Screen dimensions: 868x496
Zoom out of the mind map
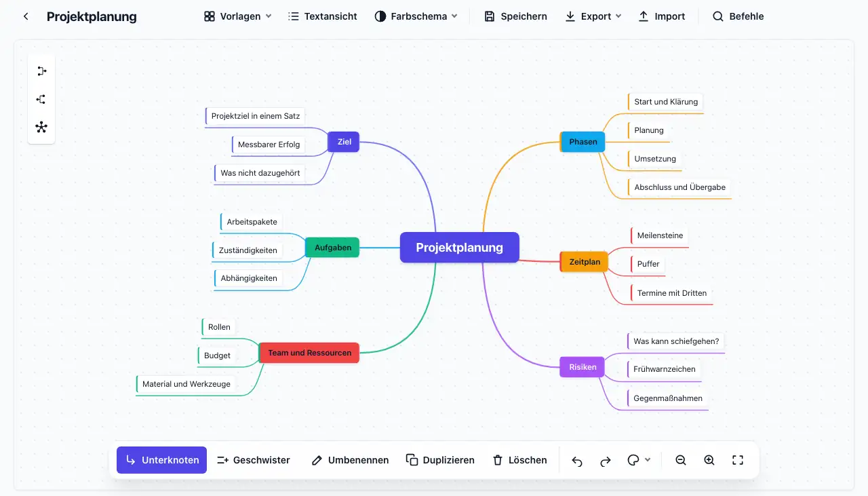tap(681, 460)
